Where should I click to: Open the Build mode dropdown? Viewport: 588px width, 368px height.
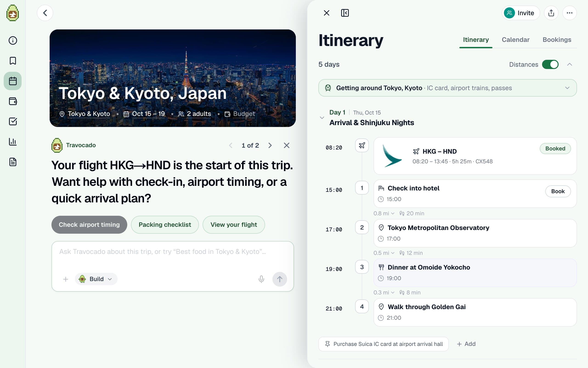[96, 279]
